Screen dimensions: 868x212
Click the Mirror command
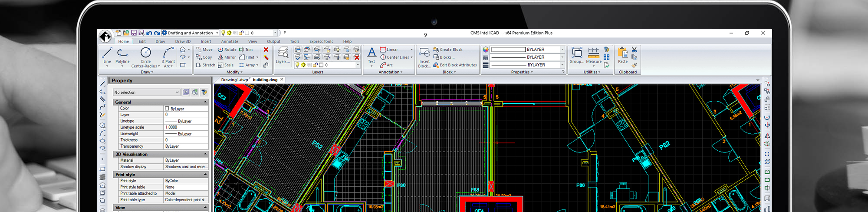227,57
